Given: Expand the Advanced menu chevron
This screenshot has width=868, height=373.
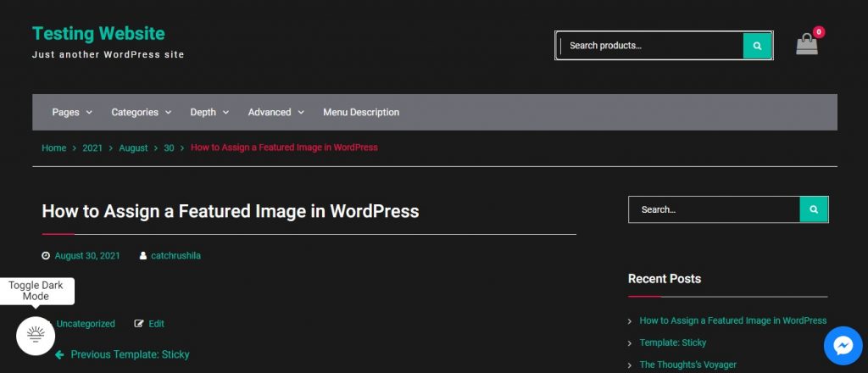Looking at the screenshot, I should pyautogui.click(x=301, y=113).
